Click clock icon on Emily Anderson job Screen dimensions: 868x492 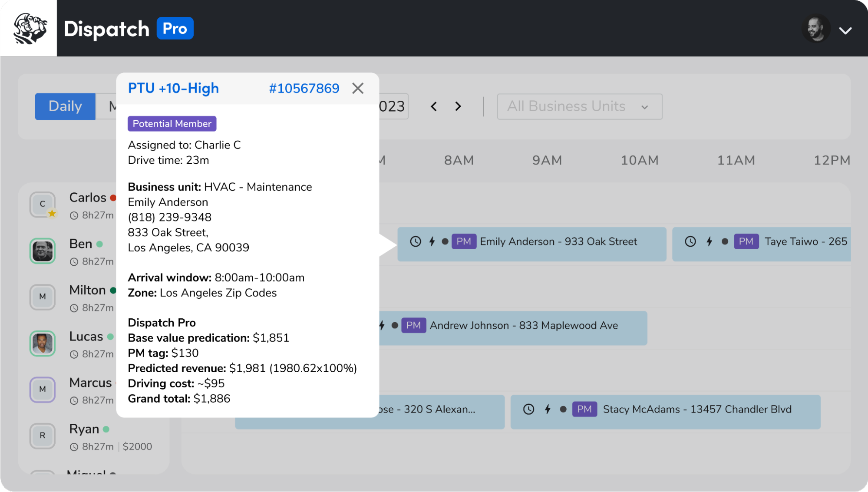click(x=416, y=241)
